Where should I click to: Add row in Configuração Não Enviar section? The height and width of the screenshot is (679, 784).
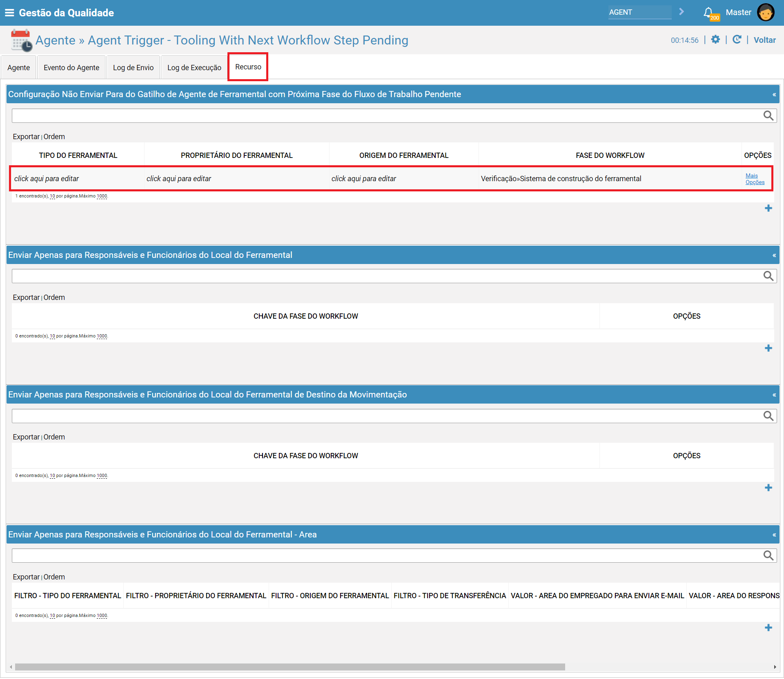point(768,209)
